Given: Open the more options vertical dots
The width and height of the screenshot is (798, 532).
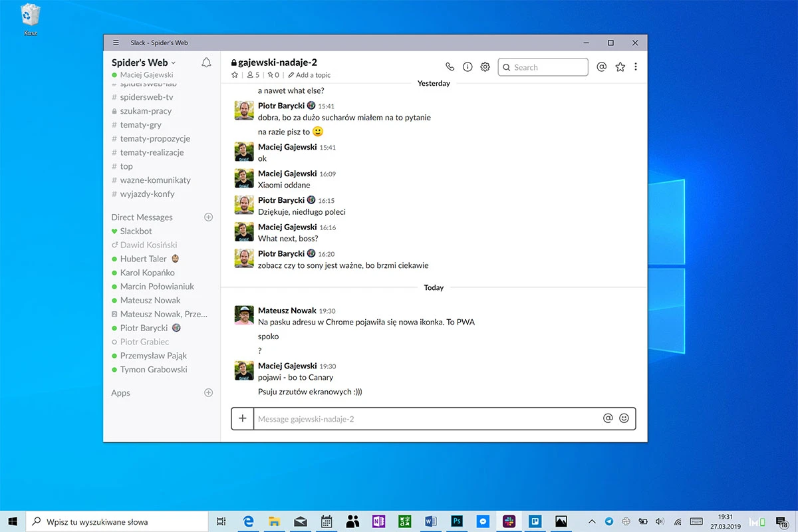Looking at the screenshot, I should click(x=636, y=66).
